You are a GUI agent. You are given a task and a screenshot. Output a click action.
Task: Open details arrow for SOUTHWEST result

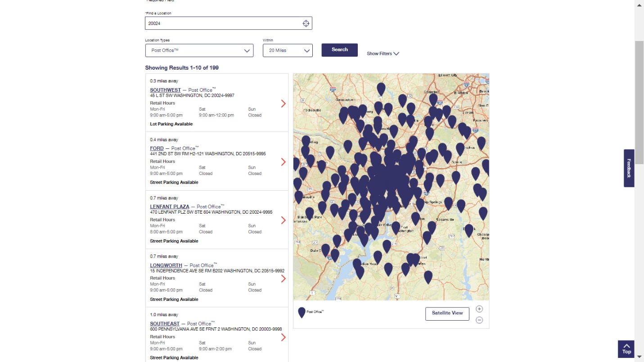[283, 103]
